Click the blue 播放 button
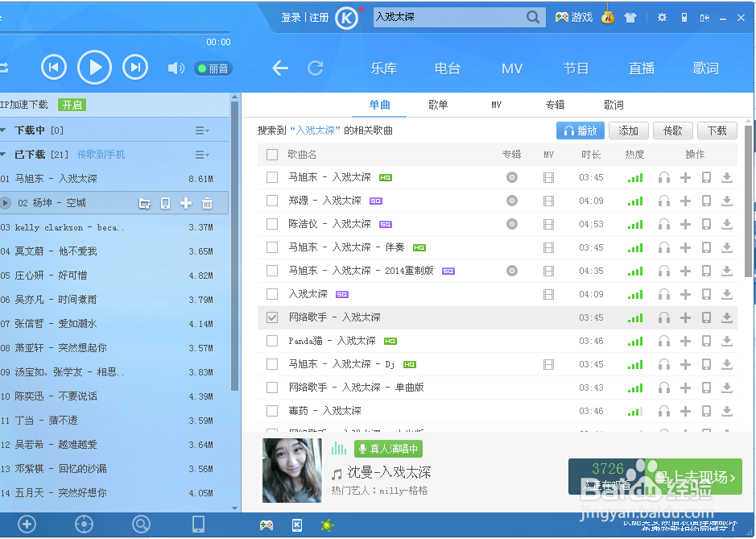Screen dimensions: 756x539 coord(580,131)
